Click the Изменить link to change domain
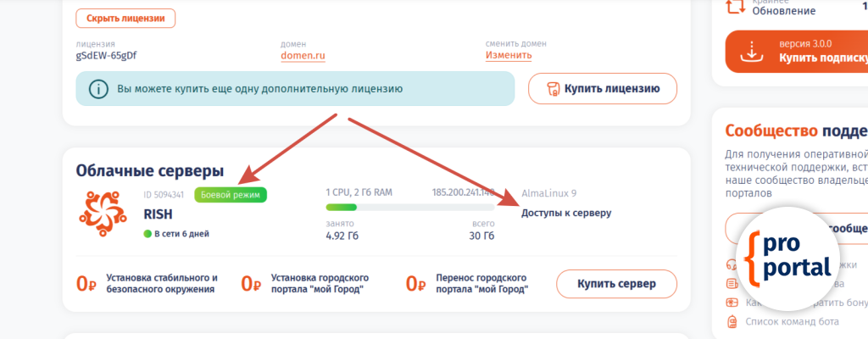The width and height of the screenshot is (868, 339). (509, 56)
